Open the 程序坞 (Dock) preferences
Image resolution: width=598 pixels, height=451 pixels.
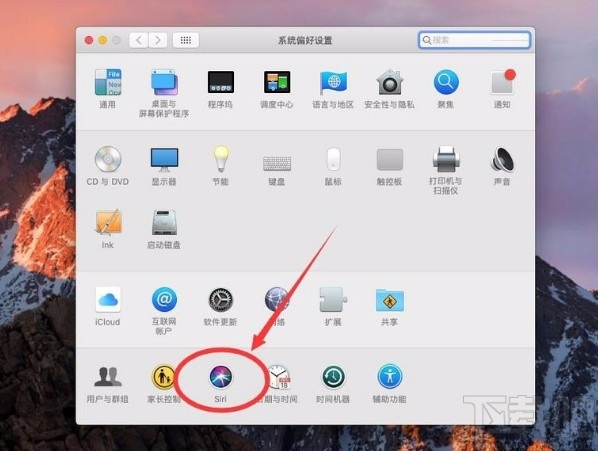click(x=220, y=82)
